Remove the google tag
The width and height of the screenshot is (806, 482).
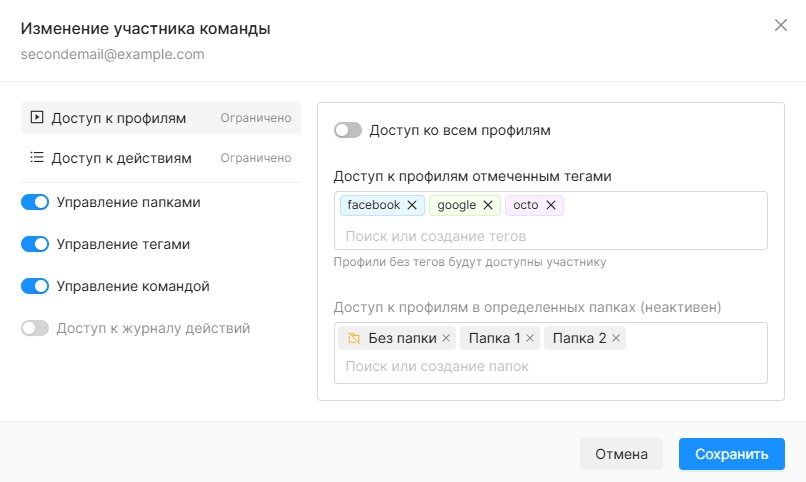[488, 205]
